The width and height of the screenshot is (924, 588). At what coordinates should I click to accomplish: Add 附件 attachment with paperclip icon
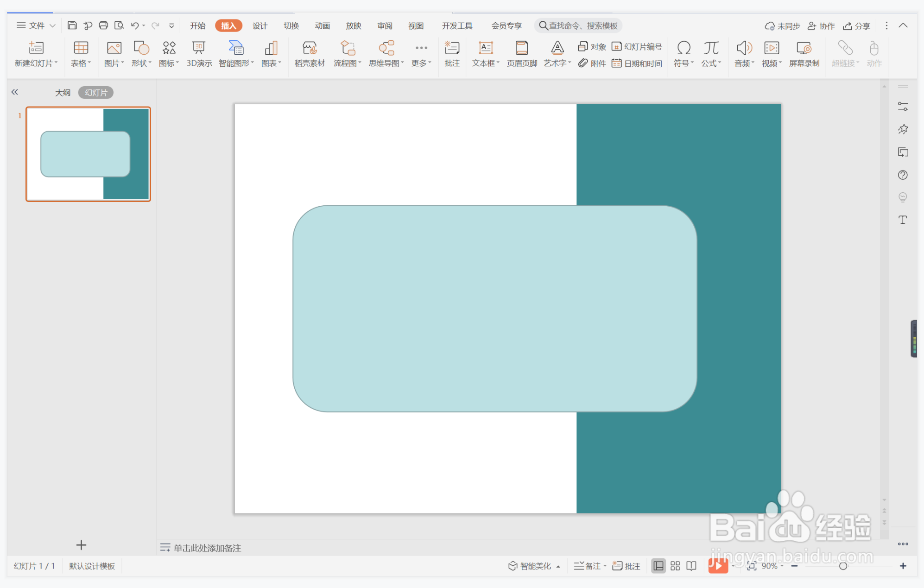pyautogui.click(x=592, y=63)
